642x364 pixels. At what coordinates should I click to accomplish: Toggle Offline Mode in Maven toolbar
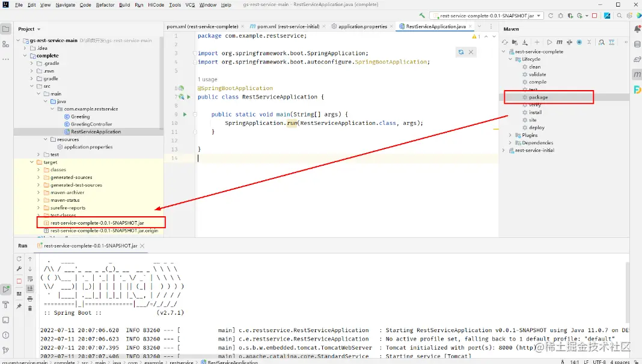pyautogui.click(x=569, y=42)
